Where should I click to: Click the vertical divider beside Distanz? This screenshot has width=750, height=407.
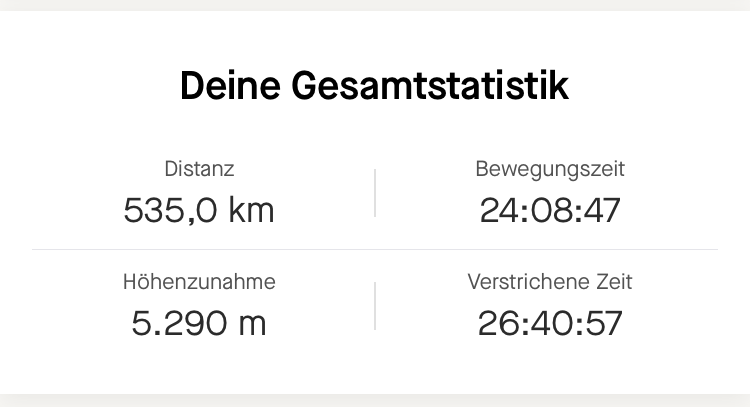pos(375,192)
